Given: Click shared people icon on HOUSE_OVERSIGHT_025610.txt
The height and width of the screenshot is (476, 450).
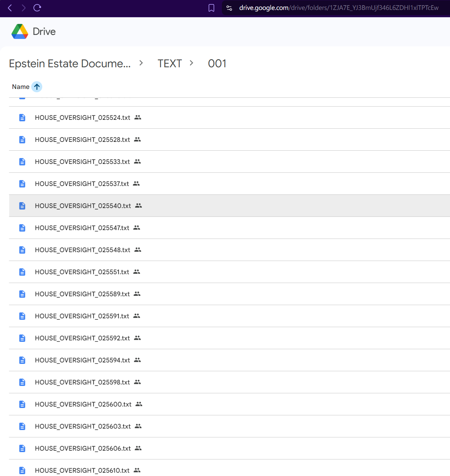Looking at the screenshot, I should pyautogui.click(x=137, y=470).
